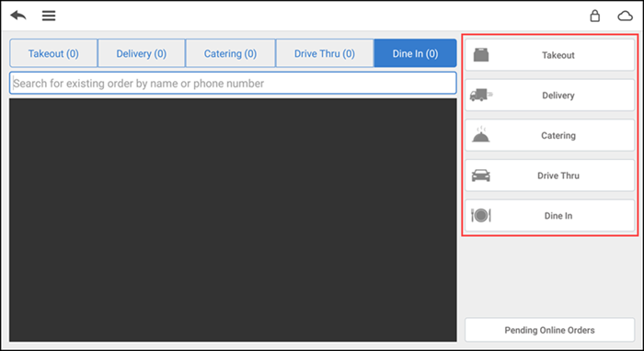This screenshot has height=351, width=644.
Task: Select the Dine In (0) tab
Action: pyautogui.click(x=415, y=53)
